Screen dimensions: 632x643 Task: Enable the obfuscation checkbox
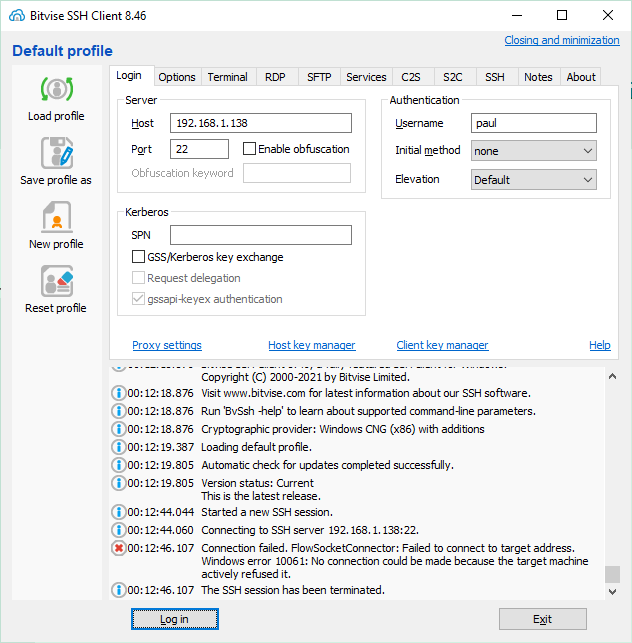249,148
